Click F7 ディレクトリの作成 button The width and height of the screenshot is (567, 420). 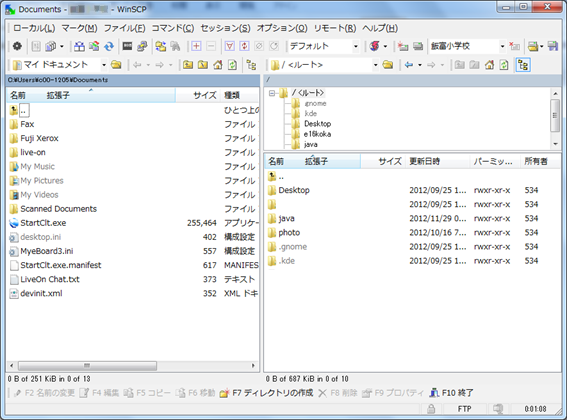[x=267, y=393]
